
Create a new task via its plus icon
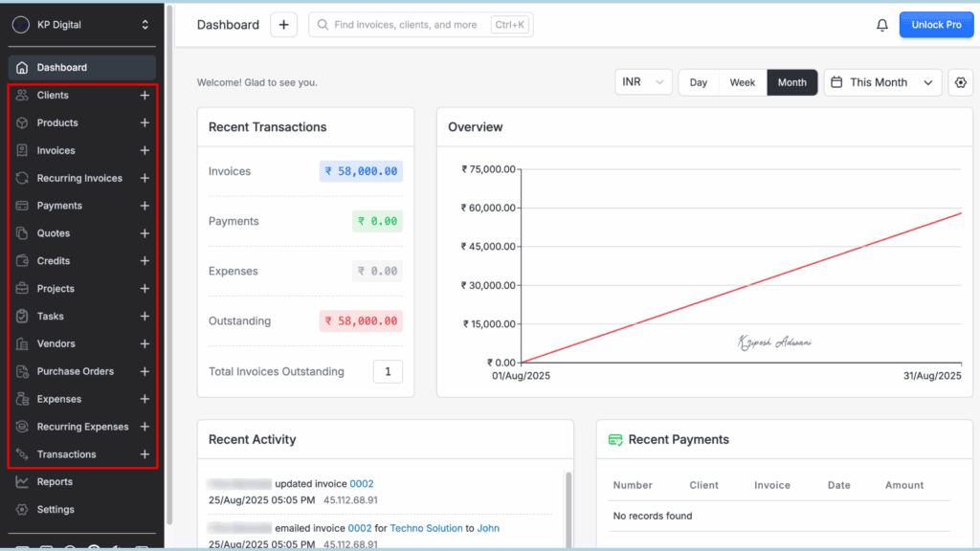point(145,316)
